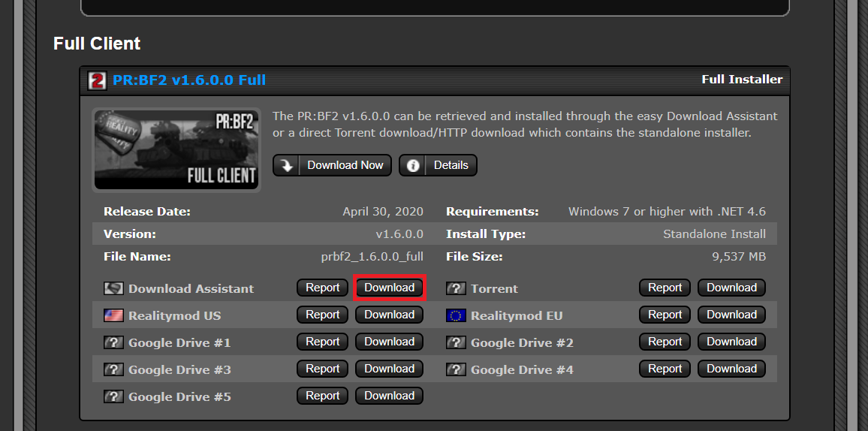868x431 pixels.
Task: Click the Google Drive #1 mirror icon
Action: 113,342
